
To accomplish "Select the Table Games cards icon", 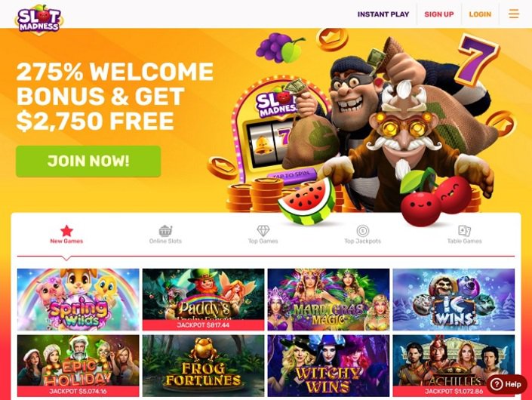I will point(464,231).
